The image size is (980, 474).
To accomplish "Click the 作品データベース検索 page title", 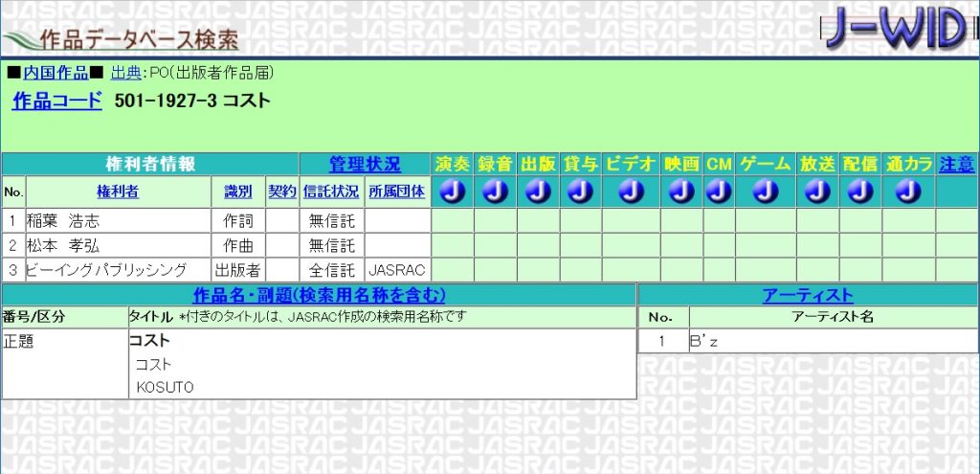I will [139, 39].
